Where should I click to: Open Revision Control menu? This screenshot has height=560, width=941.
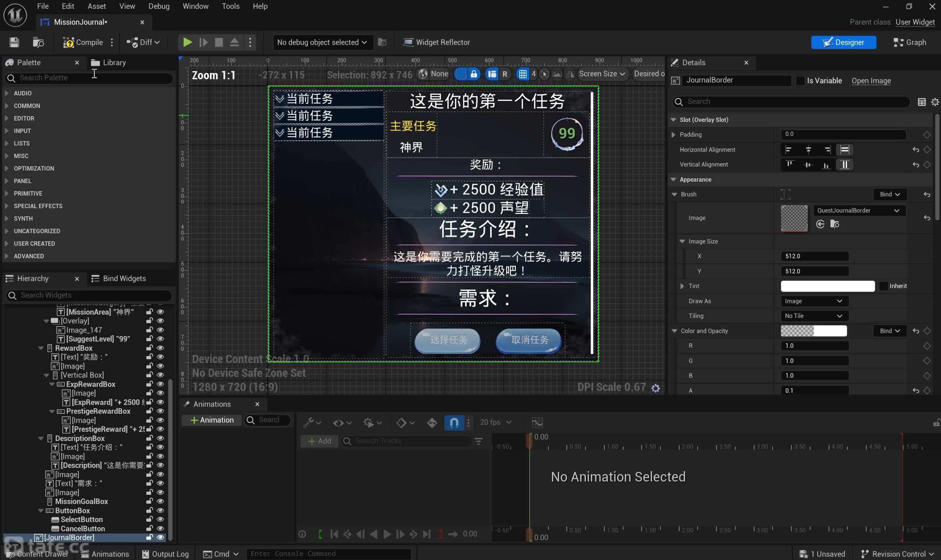click(x=897, y=554)
